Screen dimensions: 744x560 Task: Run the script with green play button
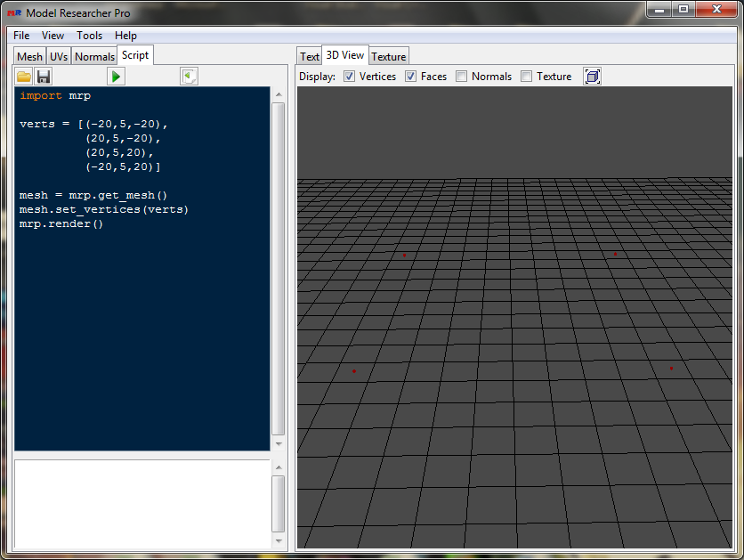(x=116, y=77)
